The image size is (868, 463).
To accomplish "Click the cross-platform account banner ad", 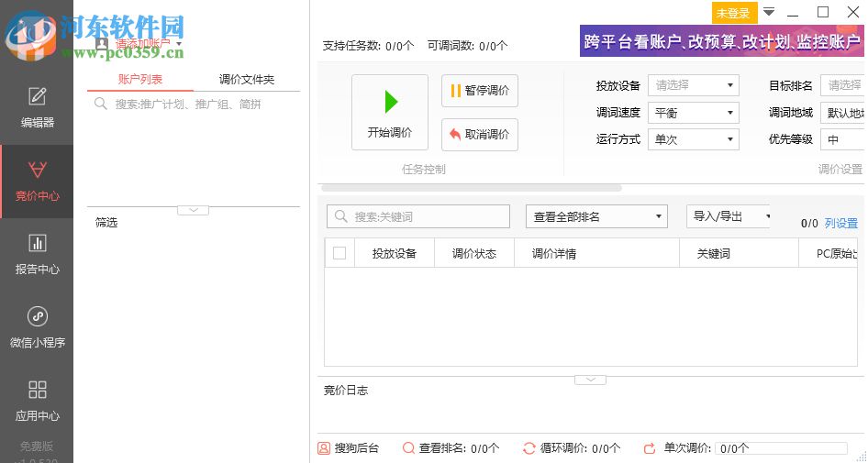I will pyautogui.click(x=722, y=41).
